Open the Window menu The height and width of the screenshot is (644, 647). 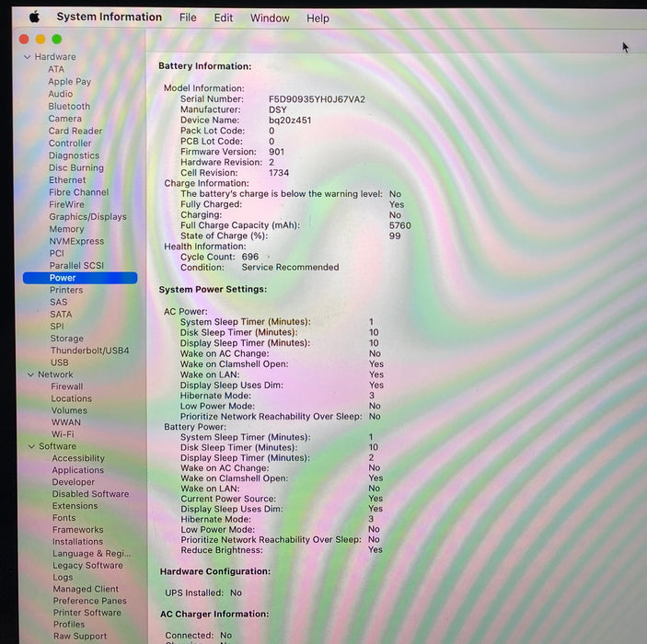click(x=270, y=18)
